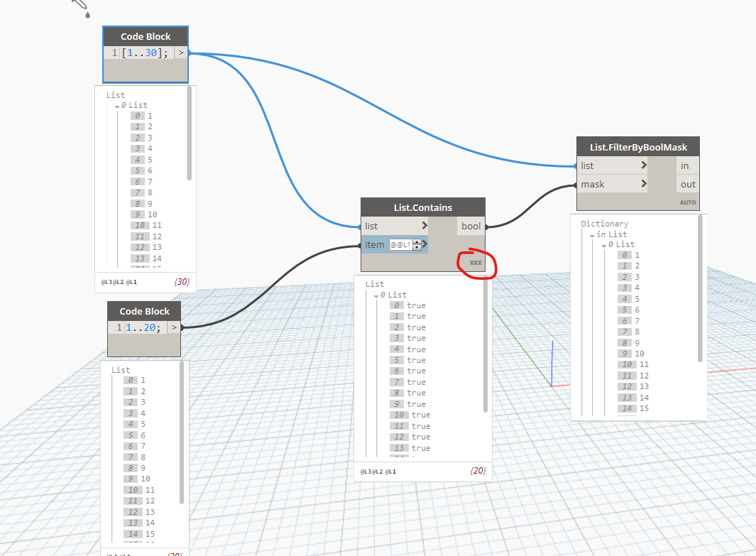Click the 'item' input port on List.Contains
The height and width of the screenshot is (556, 756).
click(x=374, y=244)
